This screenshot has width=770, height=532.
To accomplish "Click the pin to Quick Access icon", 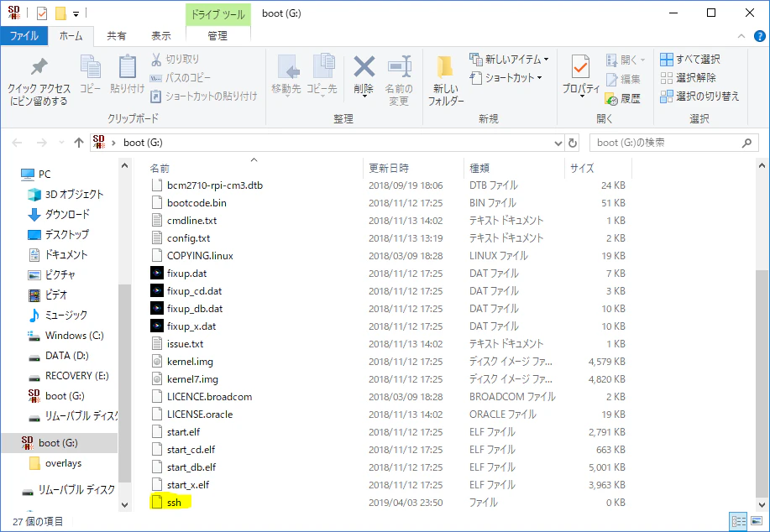I will coord(39,67).
